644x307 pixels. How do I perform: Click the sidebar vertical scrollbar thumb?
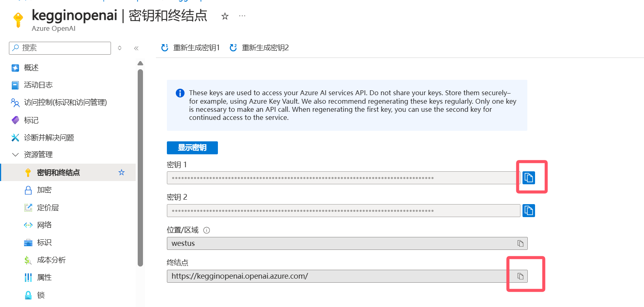click(141, 168)
